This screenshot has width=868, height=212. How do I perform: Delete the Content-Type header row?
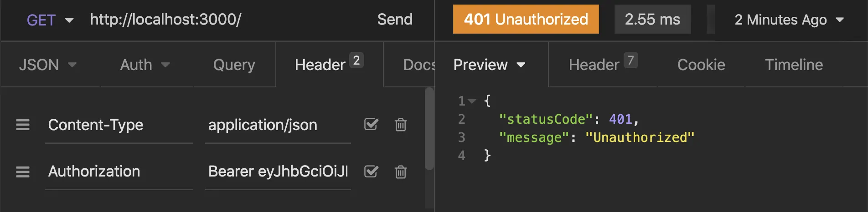pos(400,125)
